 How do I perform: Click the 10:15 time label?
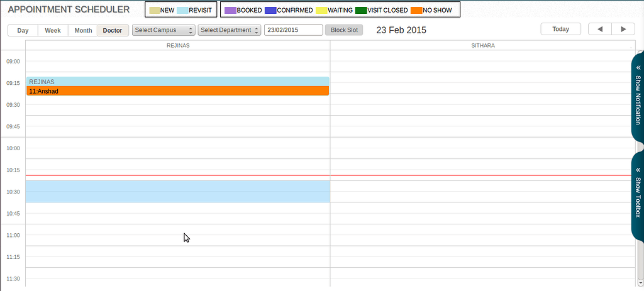point(13,170)
